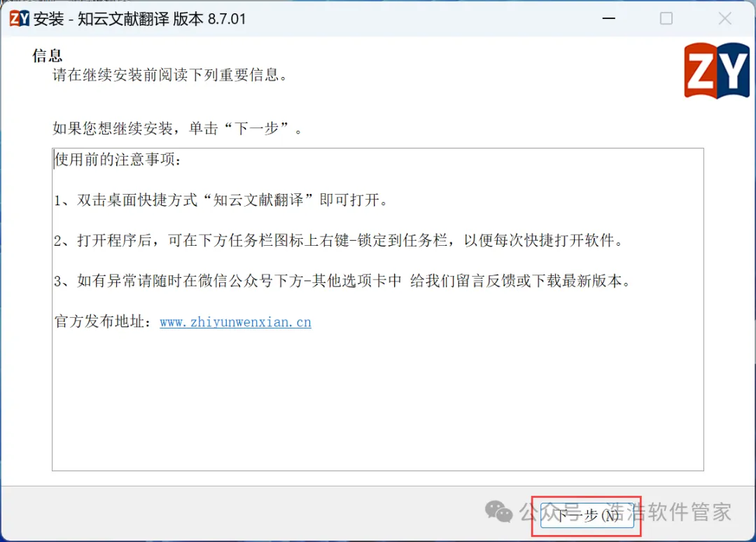756x542 pixels.
Task: Click the 信息 heading
Action: [x=48, y=55]
